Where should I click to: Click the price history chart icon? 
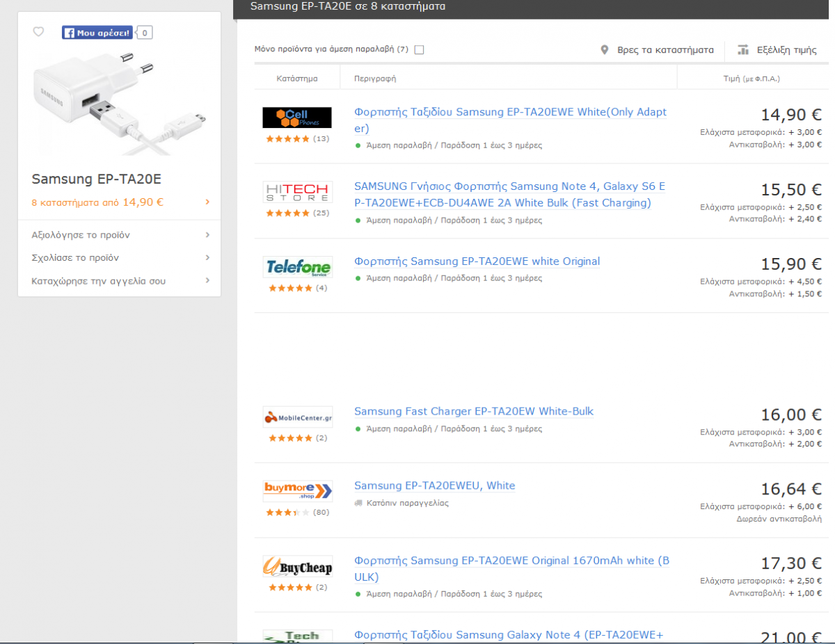743,50
